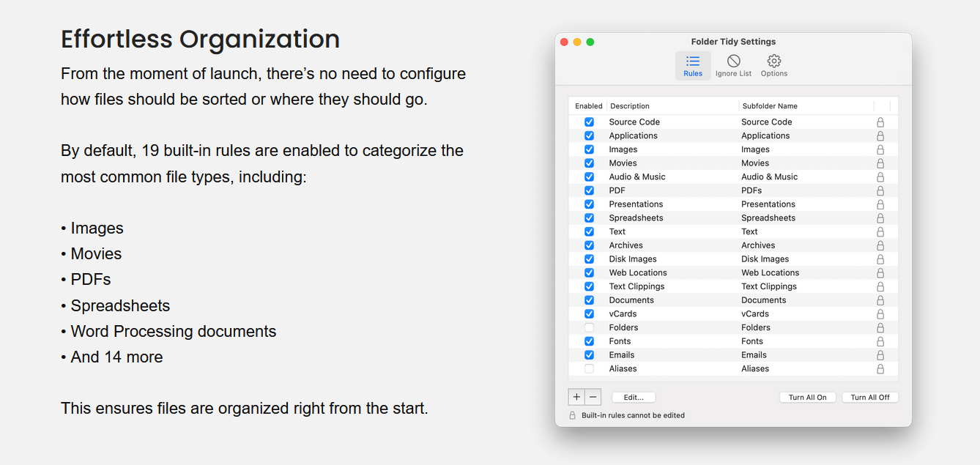Disable the Source Code rule checkbox
This screenshot has height=465, width=980.
[589, 122]
